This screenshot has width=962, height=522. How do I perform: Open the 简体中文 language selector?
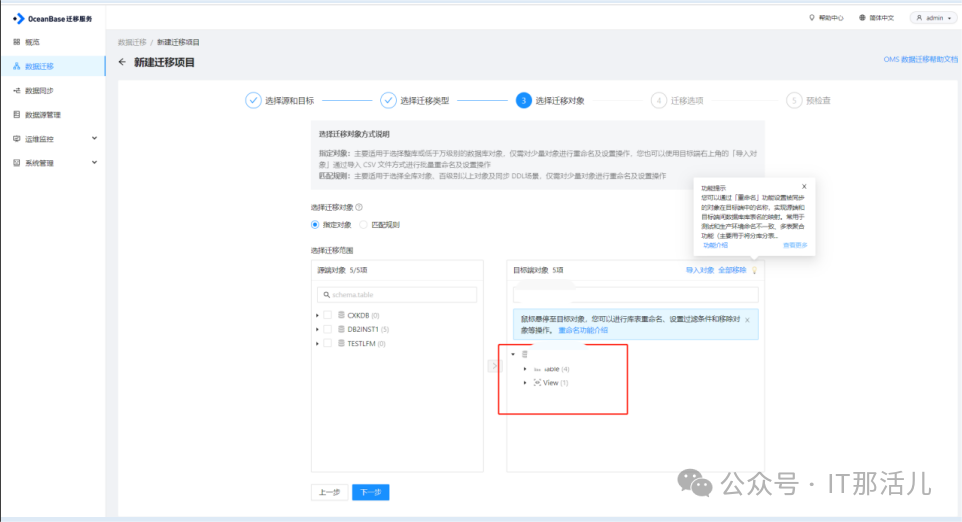[x=877, y=18]
